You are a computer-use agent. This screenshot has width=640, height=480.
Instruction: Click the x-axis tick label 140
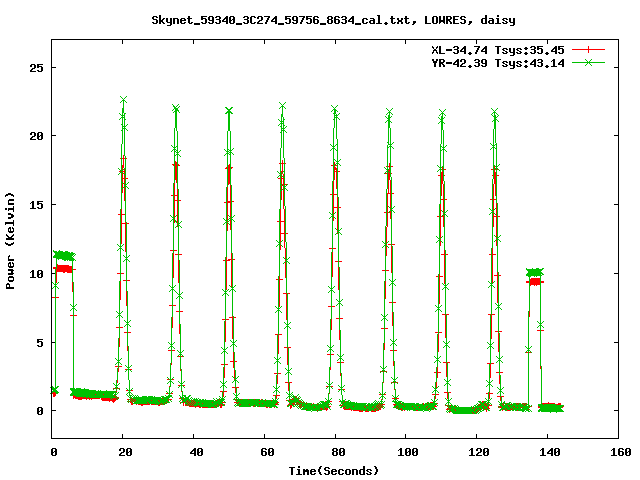pos(549,452)
